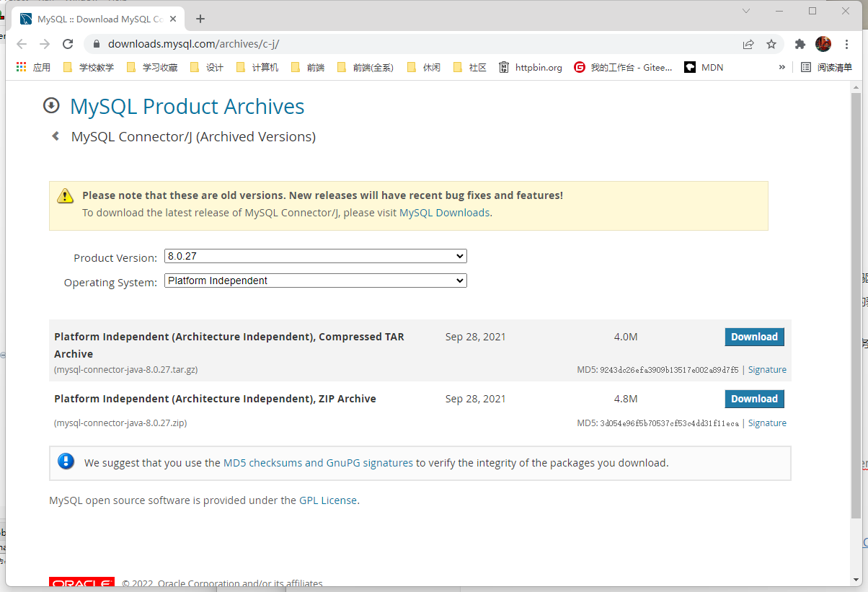Click the padlock icon in the address bar

tap(96, 43)
